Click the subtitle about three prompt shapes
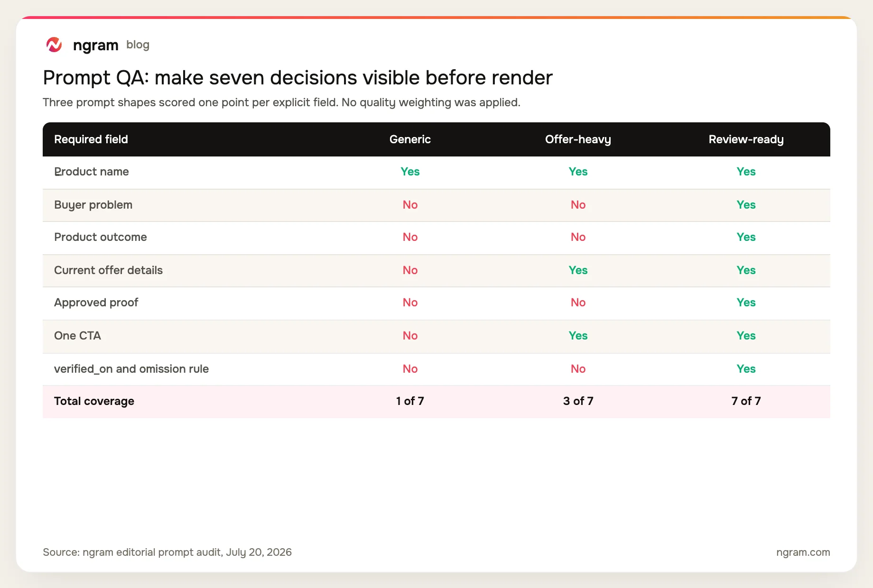This screenshot has height=588, width=873. tap(281, 102)
